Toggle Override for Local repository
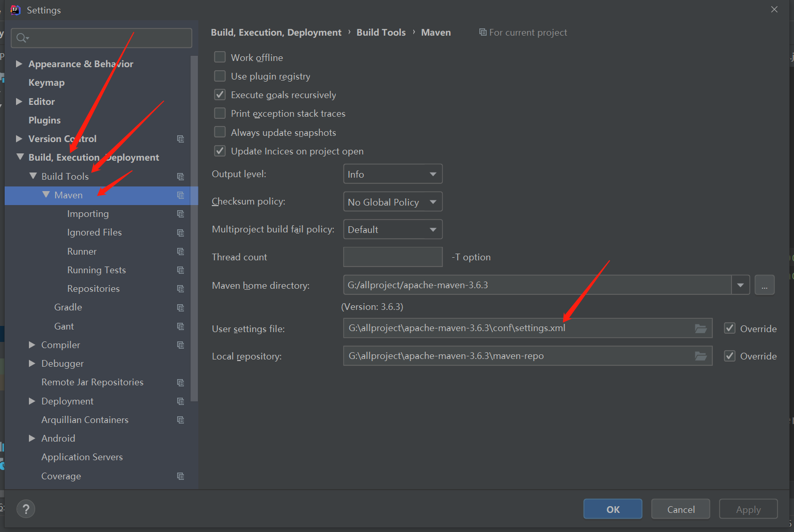 click(729, 356)
